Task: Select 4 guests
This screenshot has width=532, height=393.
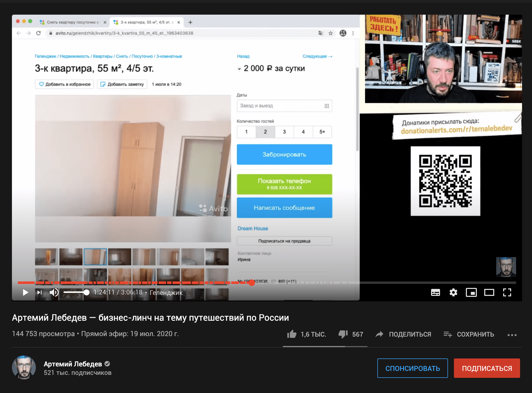Action: 303,132
